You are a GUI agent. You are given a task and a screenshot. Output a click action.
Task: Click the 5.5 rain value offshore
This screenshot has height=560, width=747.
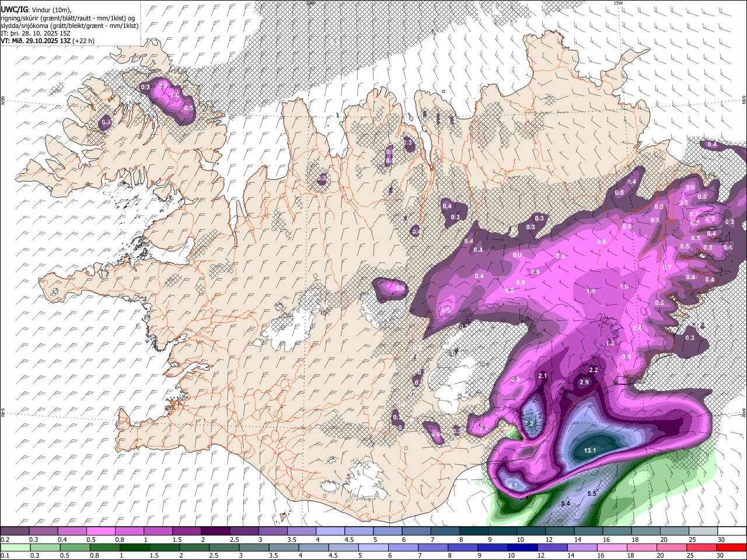coord(592,494)
